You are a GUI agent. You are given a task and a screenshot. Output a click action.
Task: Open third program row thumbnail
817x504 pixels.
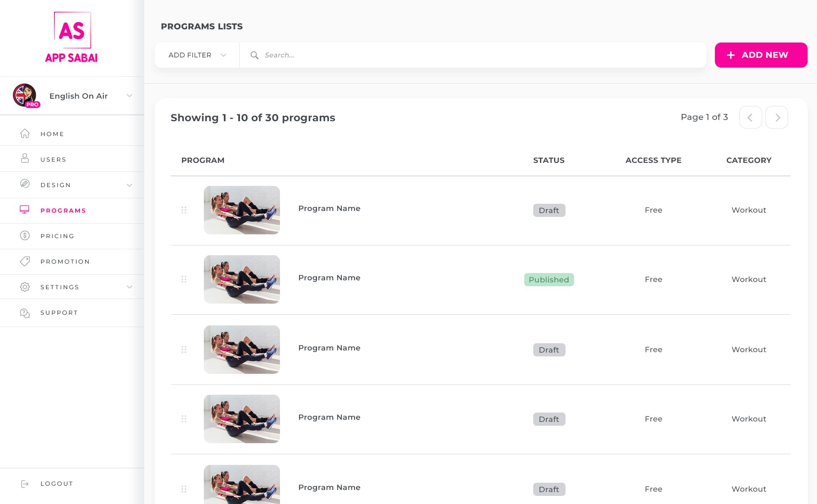242,349
